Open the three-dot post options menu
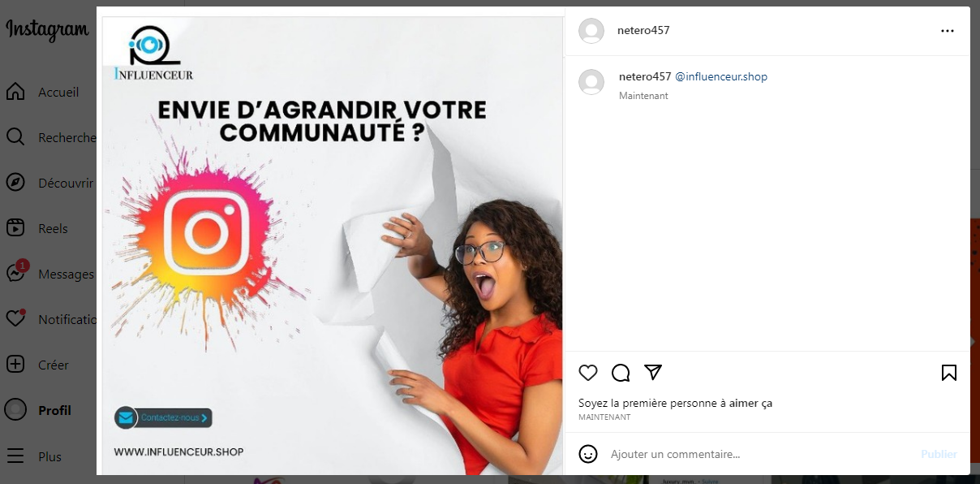This screenshot has height=484, width=980. pos(948,31)
